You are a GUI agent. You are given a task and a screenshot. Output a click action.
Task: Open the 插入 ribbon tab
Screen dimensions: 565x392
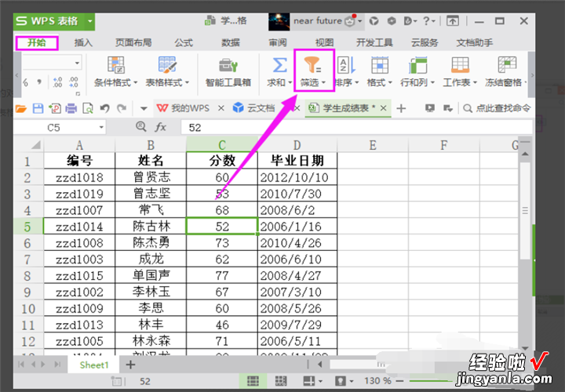pos(83,43)
